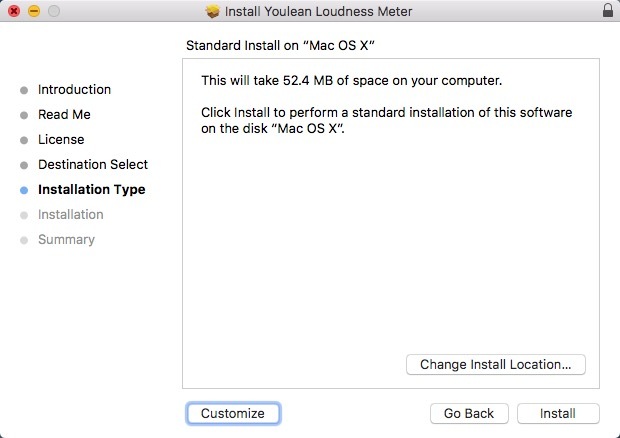Close the installer window
Viewport: 620px width, 438px height.
(14, 11)
